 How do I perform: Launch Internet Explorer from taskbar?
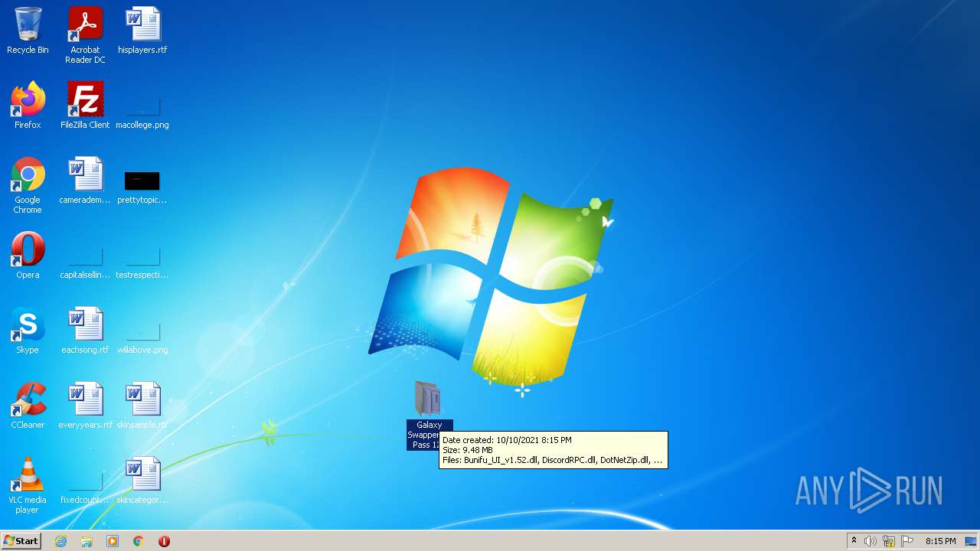click(61, 541)
